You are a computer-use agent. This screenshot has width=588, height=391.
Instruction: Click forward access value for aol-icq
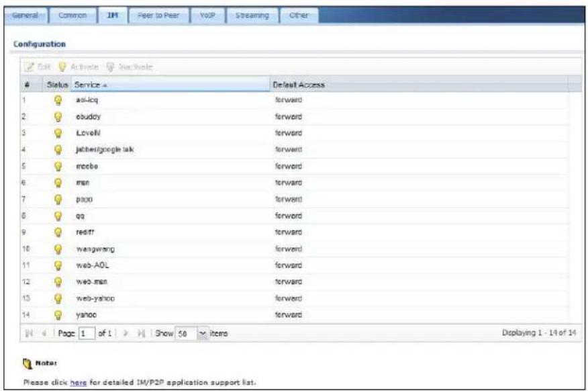pyautogui.click(x=289, y=100)
